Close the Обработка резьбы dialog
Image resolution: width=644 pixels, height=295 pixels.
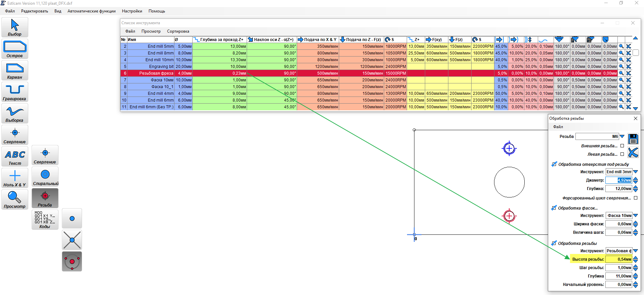click(x=636, y=118)
